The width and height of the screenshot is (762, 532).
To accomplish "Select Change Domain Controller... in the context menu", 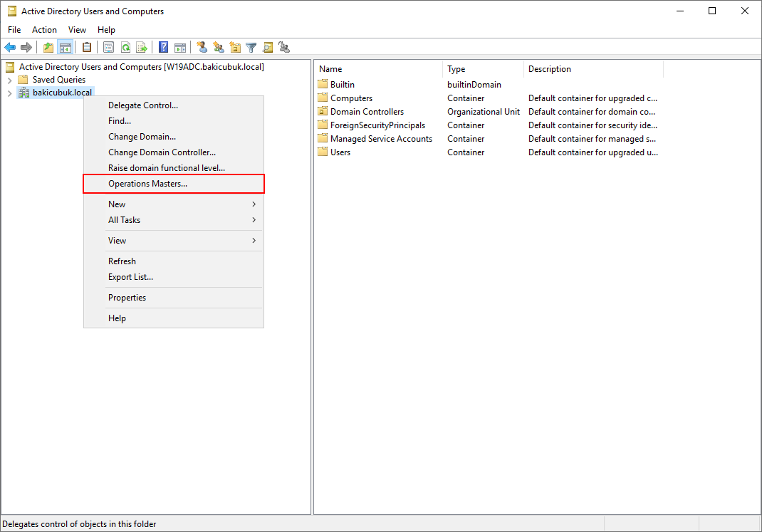I will [x=174, y=152].
